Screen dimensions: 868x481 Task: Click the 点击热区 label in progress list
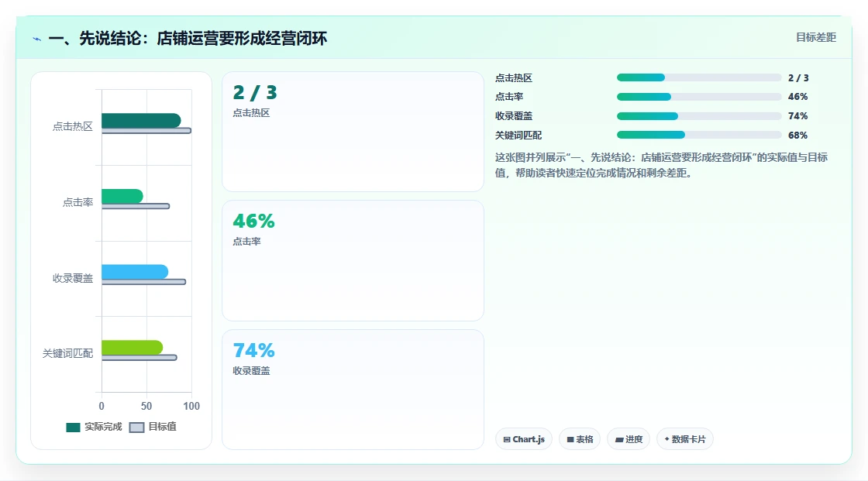point(514,77)
